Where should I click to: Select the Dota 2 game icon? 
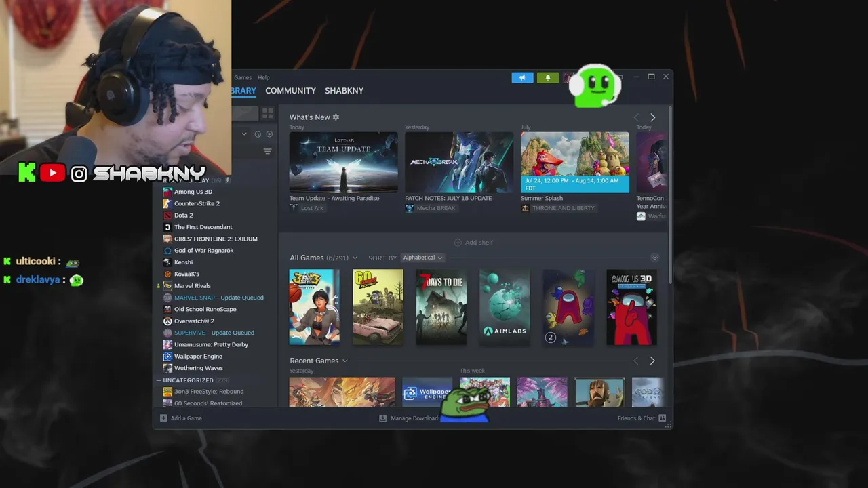167,216
